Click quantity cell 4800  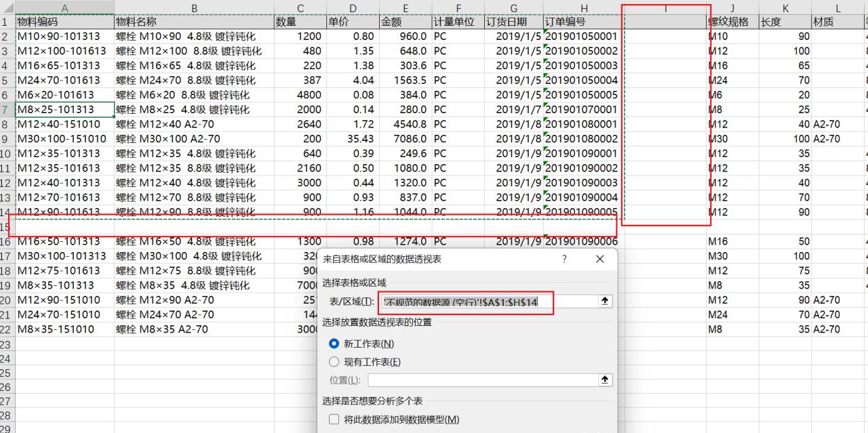click(x=300, y=95)
